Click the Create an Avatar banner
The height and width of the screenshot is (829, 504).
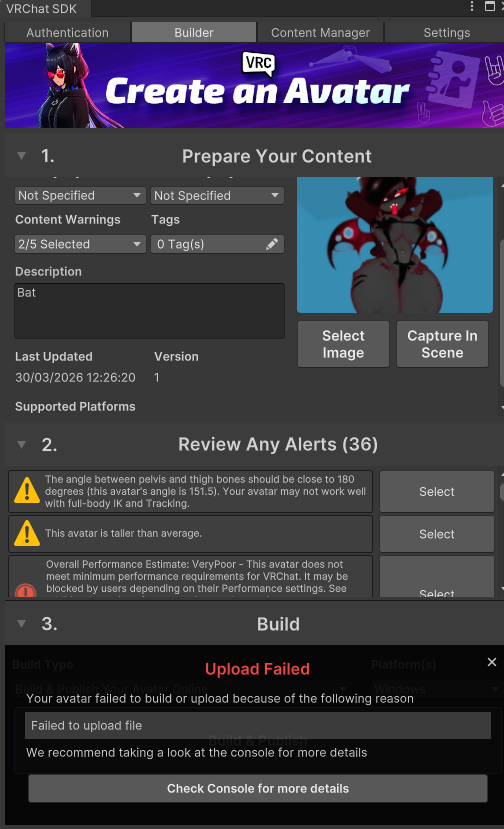254,86
